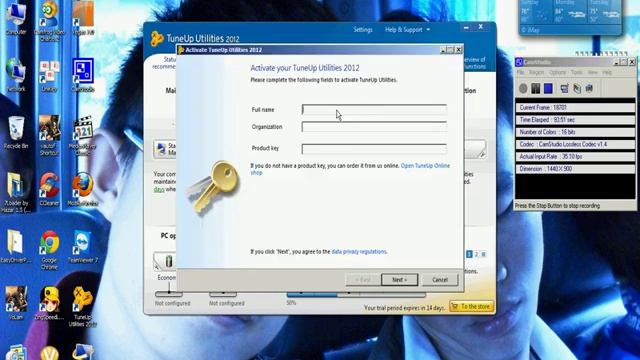Viewport: 640px width, 360px height.
Task: Click the Pause button in CamStudio toolbar
Action: point(536,89)
